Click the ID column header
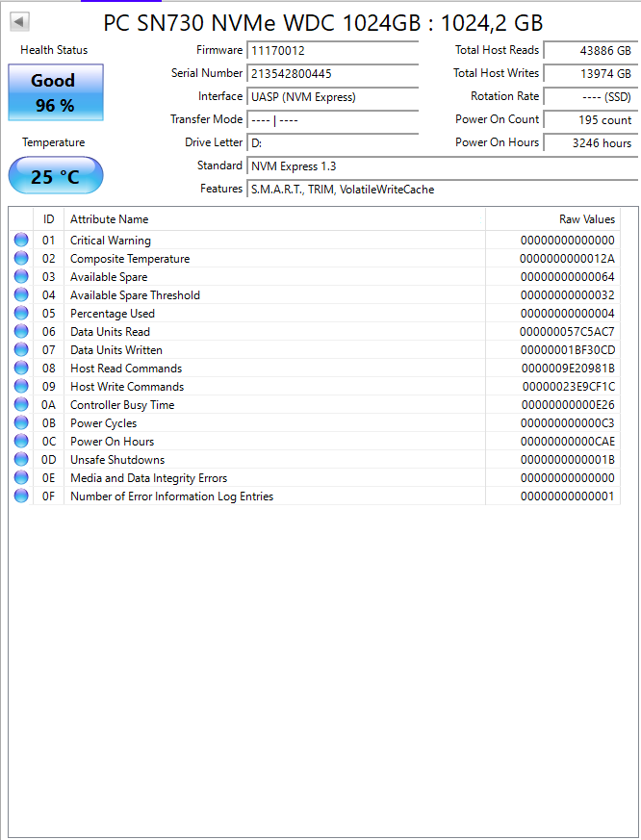The width and height of the screenshot is (641, 840). (x=49, y=219)
